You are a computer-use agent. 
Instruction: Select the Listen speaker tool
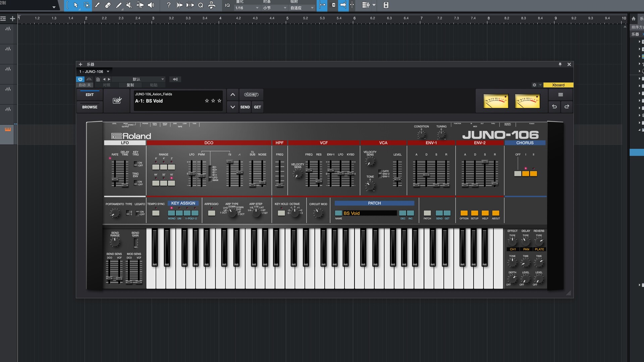tap(151, 5)
